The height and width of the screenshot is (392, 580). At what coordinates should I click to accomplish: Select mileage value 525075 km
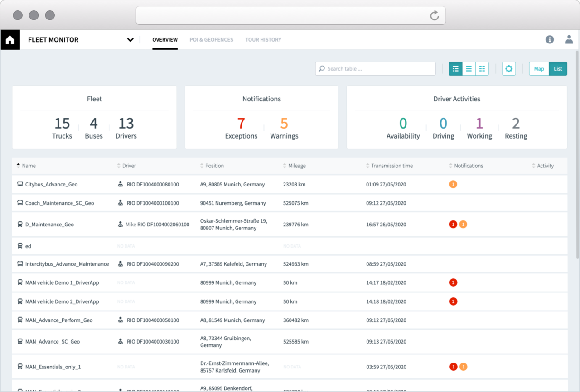click(x=295, y=203)
